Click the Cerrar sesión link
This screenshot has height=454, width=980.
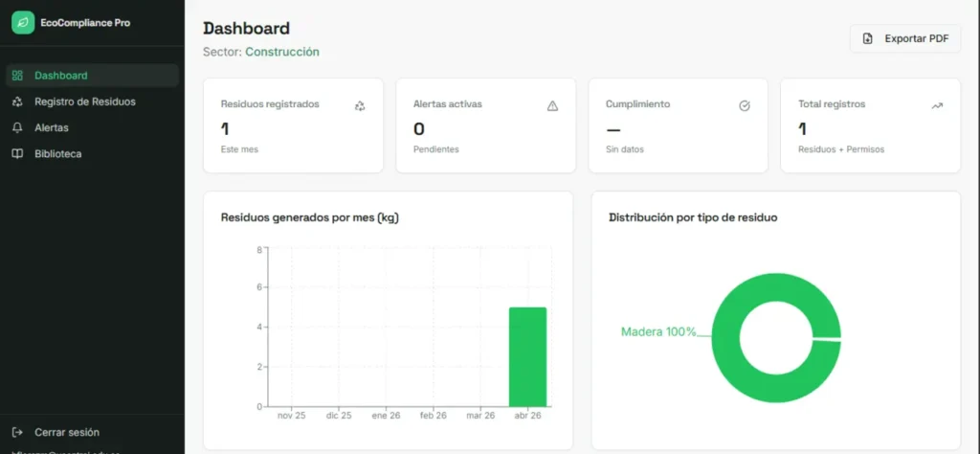click(67, 432)
